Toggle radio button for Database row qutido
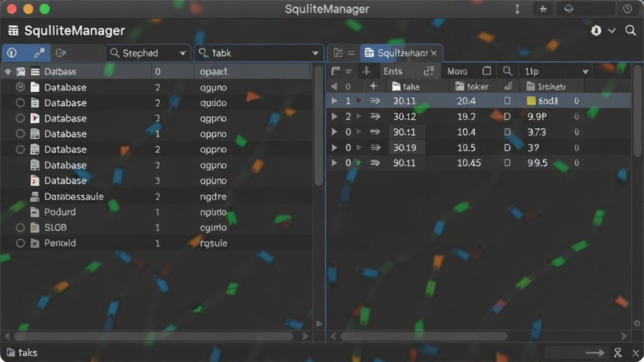The width and height of the screenshot is (644, 362). 20,102
